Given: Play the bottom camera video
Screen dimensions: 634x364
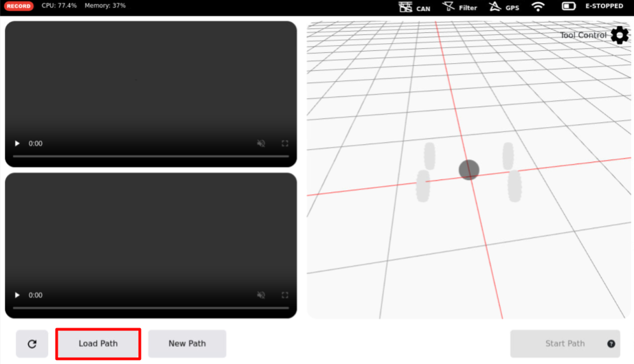Looking at the screenshot, I should 17,295.
